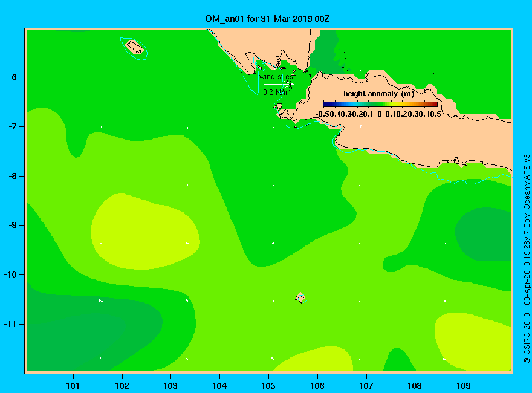The image size is (532, 393).
Task: Click the height anomaly color scale bar
Action: pos(380,104)
